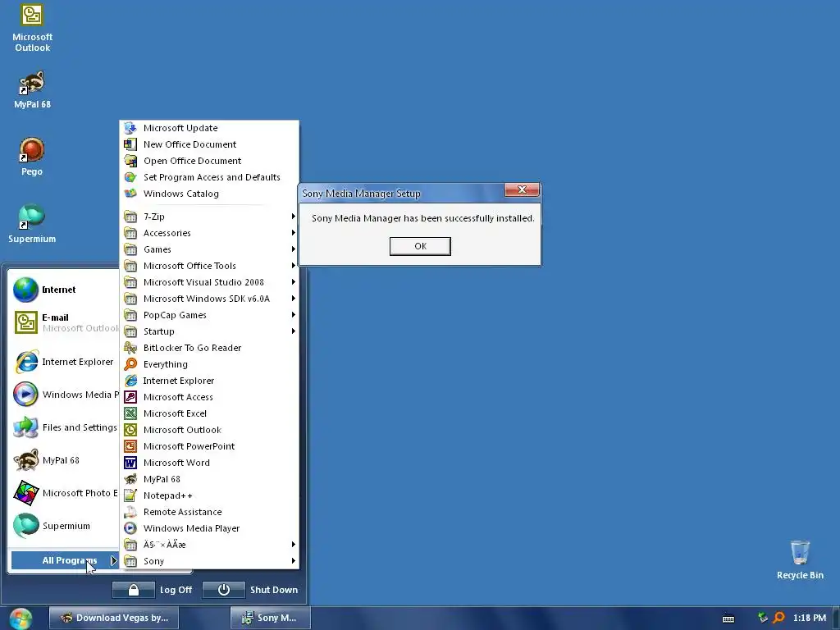
Task: Expand the Microsoft Office Tools submenu arrow
Action: click(293, 266)
